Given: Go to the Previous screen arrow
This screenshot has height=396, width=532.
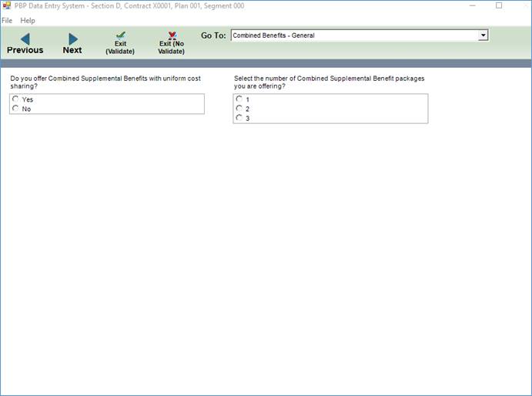Looking at the screenshot, I should 25,44.
